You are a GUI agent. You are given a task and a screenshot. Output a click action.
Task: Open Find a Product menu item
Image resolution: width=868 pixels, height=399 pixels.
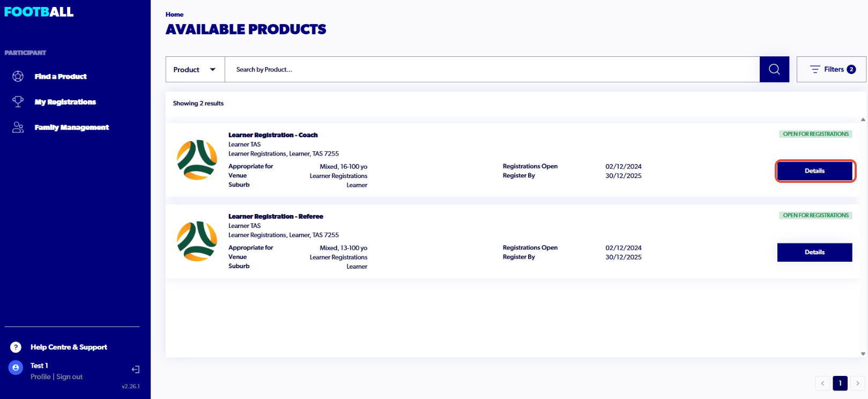[x=61, y=76]
